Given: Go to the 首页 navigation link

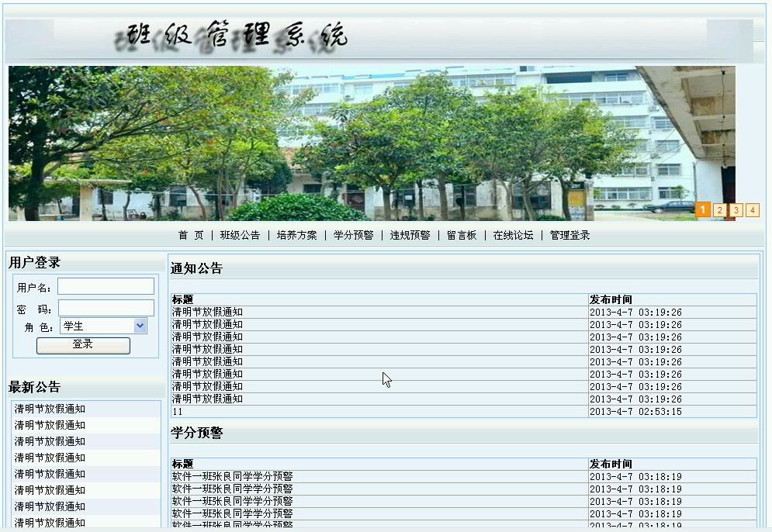Looking at the screenshot, I should point(191,235).
